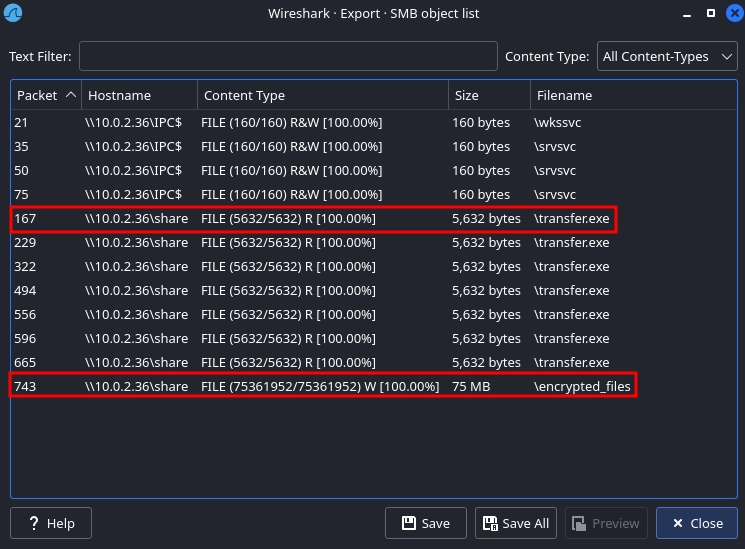Screen dimensions: 745x549
Task: Sort by the Content Type column header
Action: pyautogui.click(x=322, y=95)
